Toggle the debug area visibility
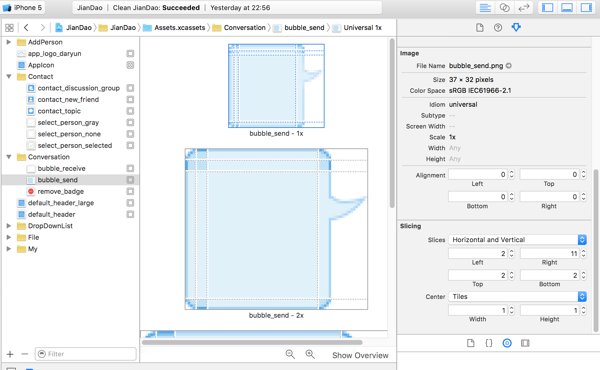 pyautogui.click(x=567, y=8)
